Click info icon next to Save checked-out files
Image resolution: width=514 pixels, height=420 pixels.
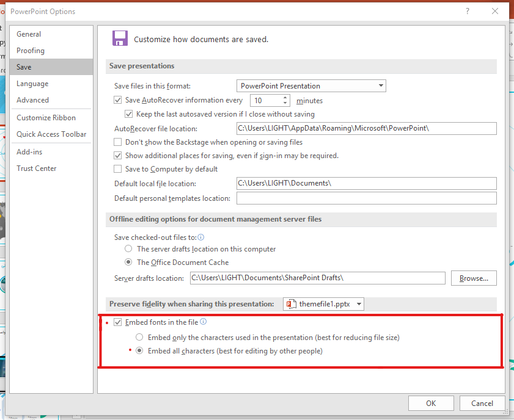[201, 237]
